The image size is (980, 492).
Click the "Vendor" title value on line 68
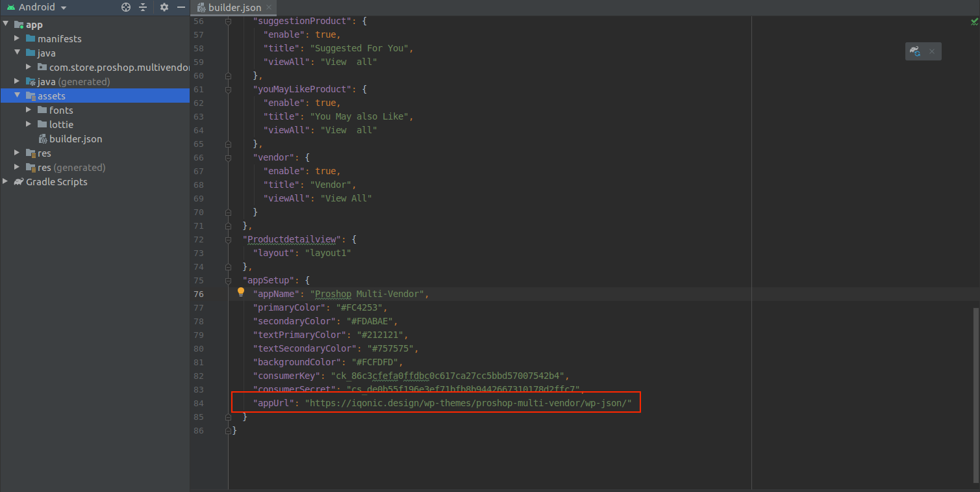(331, 185)
